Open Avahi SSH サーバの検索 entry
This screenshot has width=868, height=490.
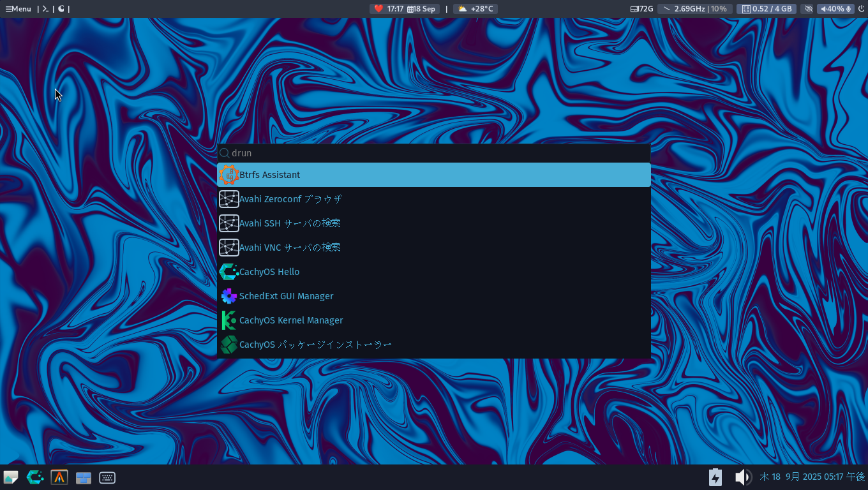(x=434, y=223)
